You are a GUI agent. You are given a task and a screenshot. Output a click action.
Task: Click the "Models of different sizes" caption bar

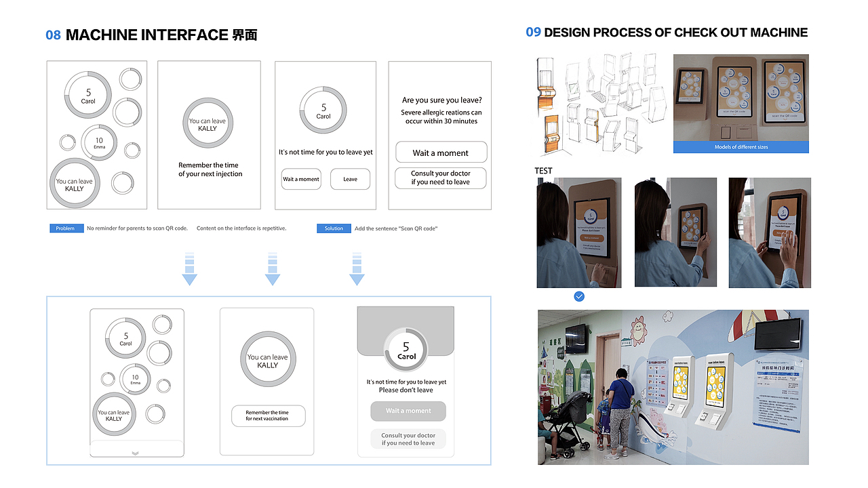pyautogui.click(x=741, y=147)
